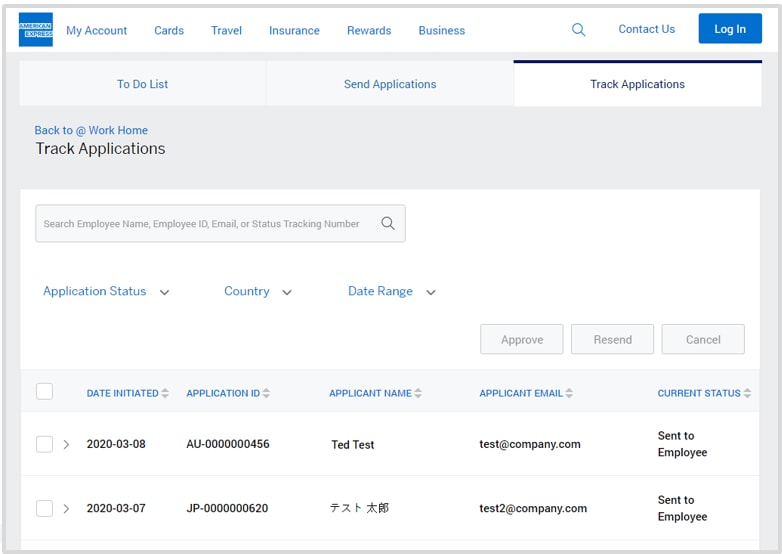Sort by Current Status arrows
Viewport: 782px width, 554px height.
pos(747,393)
